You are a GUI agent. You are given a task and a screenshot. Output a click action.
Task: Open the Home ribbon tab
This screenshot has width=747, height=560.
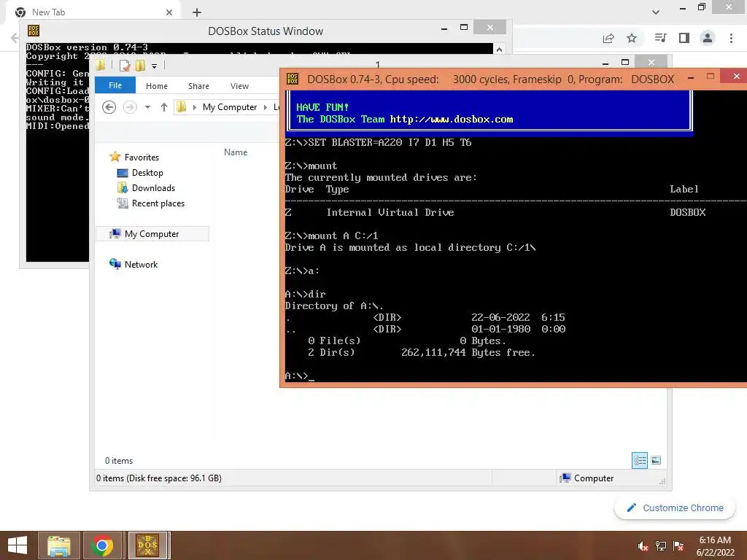(157, 86)
